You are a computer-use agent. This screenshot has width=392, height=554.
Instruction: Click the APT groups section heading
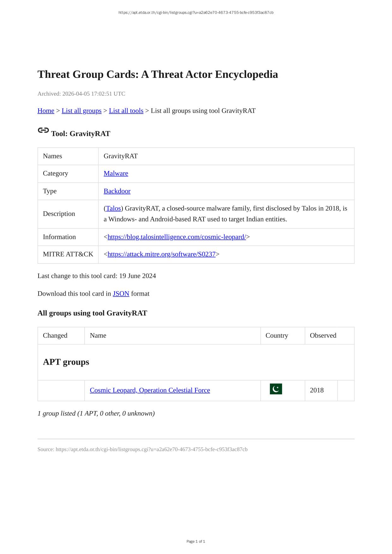pyautogui.click(x=66, y=362)
